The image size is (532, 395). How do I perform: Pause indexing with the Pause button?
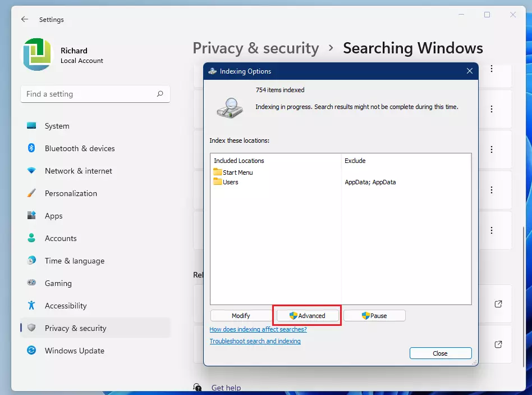pos(374,316)
